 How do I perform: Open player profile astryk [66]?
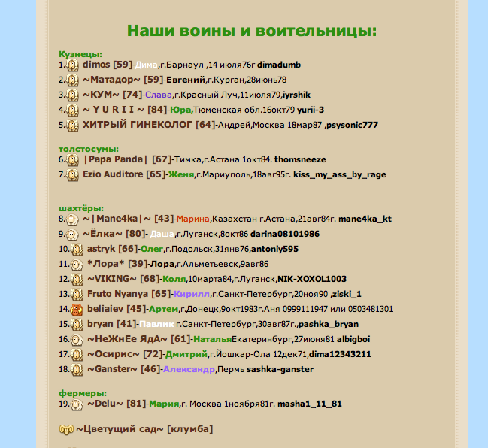112,249
